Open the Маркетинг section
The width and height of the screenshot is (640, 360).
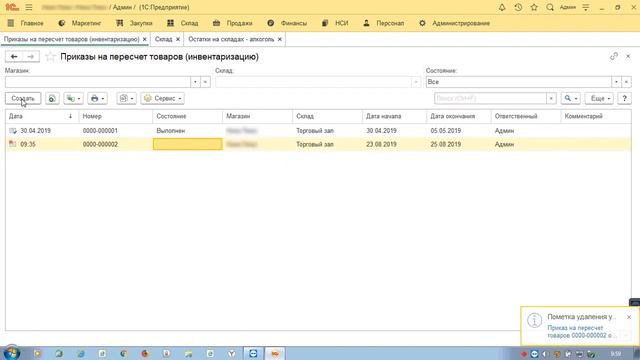80,23
